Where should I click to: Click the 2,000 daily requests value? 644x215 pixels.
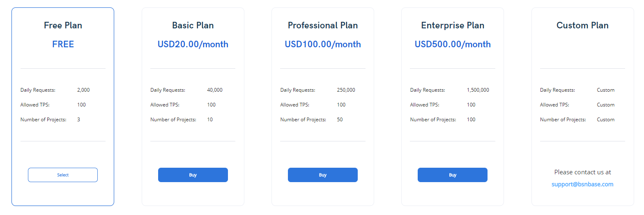coord(83,90)
